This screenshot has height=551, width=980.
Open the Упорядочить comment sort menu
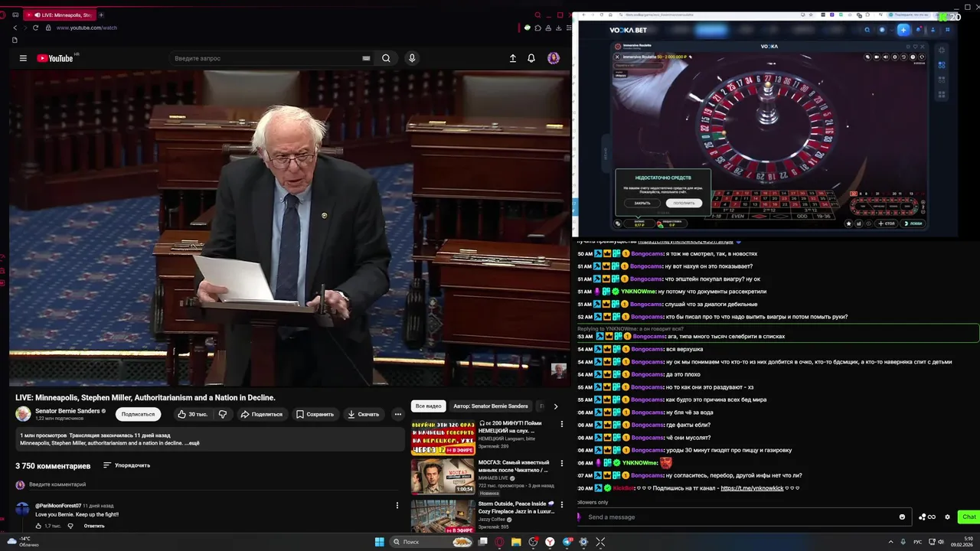126,465
